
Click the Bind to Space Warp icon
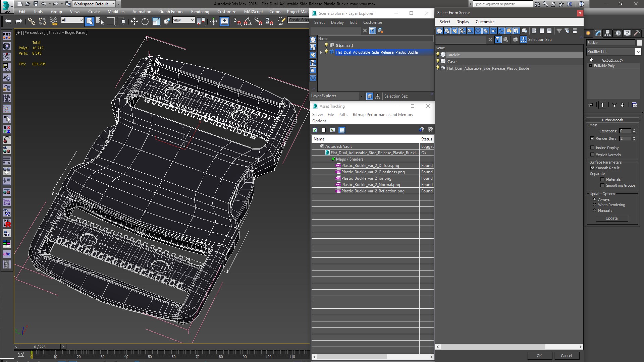pyautogui.click(x=53, y=21)
